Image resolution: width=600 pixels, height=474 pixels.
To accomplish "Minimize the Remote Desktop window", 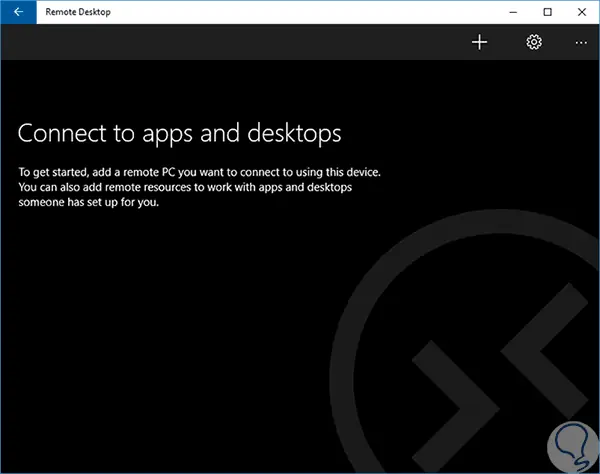I will click(513, 12).
